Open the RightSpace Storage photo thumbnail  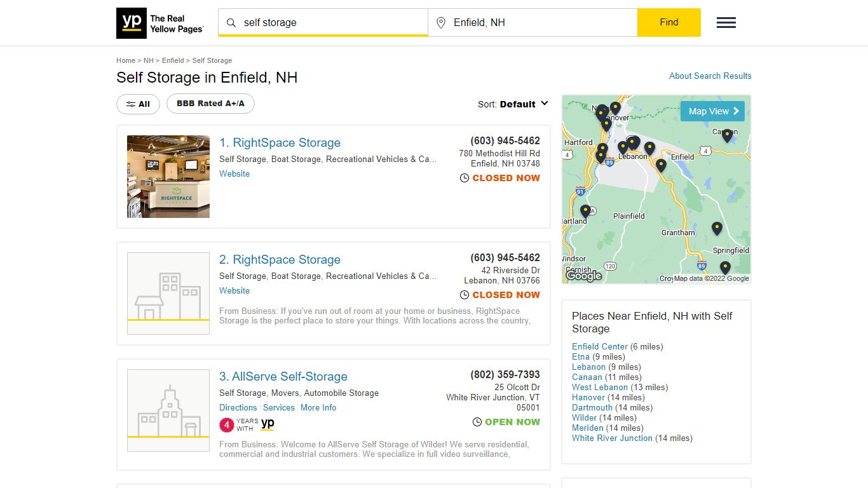click(168, 177)
